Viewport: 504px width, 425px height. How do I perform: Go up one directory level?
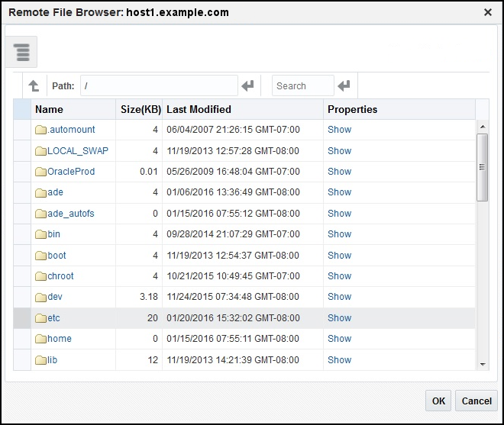34,86
